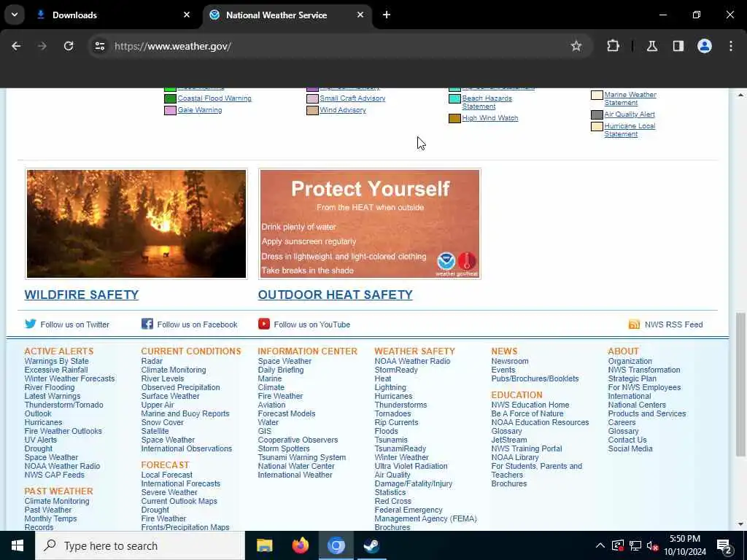Open the Newsroom link
747x560 pixels.
pyautogui.click(x=510, y=361)
